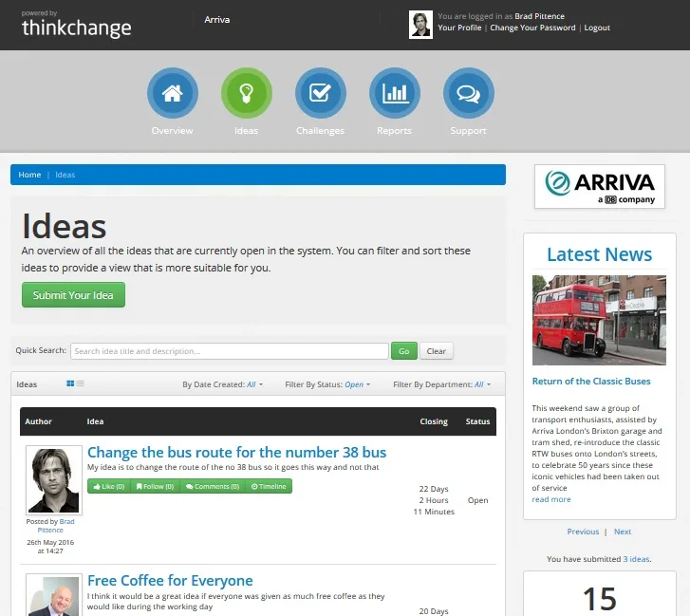Click the green Go search button

(x=404, y=351)
